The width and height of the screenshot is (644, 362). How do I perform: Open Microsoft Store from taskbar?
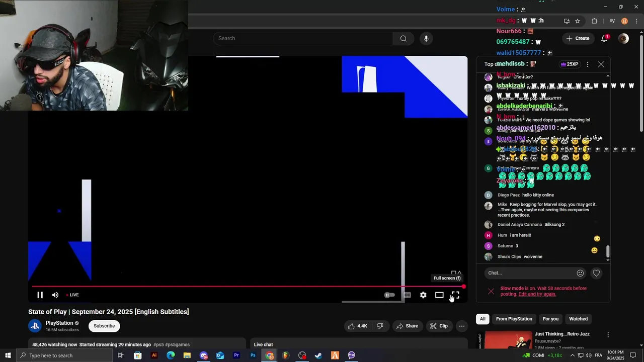tap(137, 355)
